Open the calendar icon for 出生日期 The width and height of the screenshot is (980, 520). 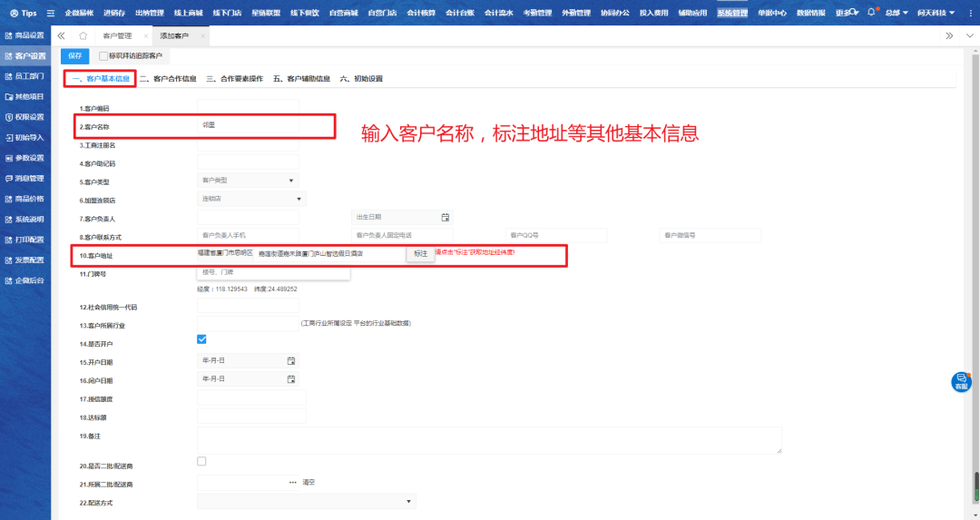click(x=445, y=218)
